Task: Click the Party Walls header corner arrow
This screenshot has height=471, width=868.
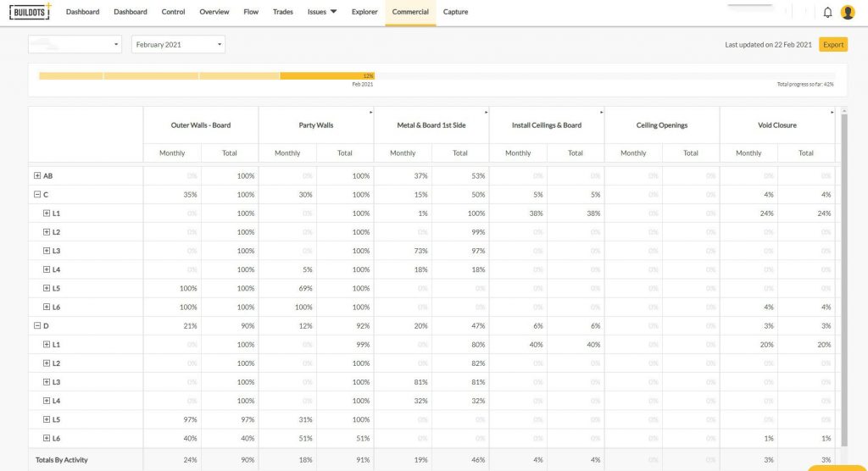Action: point(370,112)
